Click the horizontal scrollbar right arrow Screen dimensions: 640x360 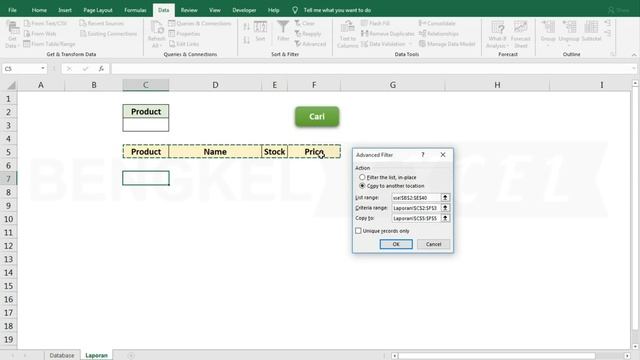pyautogui.click(x=627, y=356)
